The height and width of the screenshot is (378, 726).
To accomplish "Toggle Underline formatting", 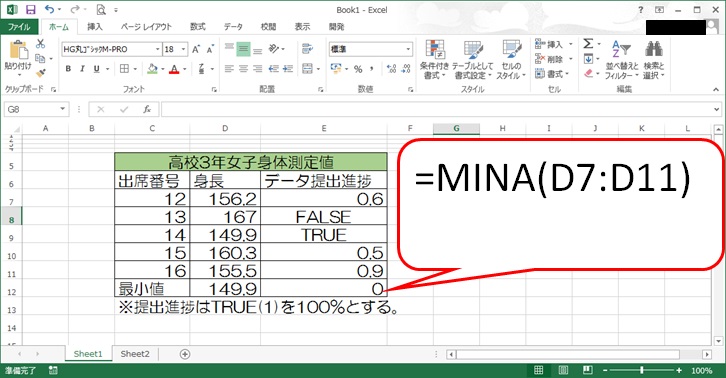I will 96,69.
